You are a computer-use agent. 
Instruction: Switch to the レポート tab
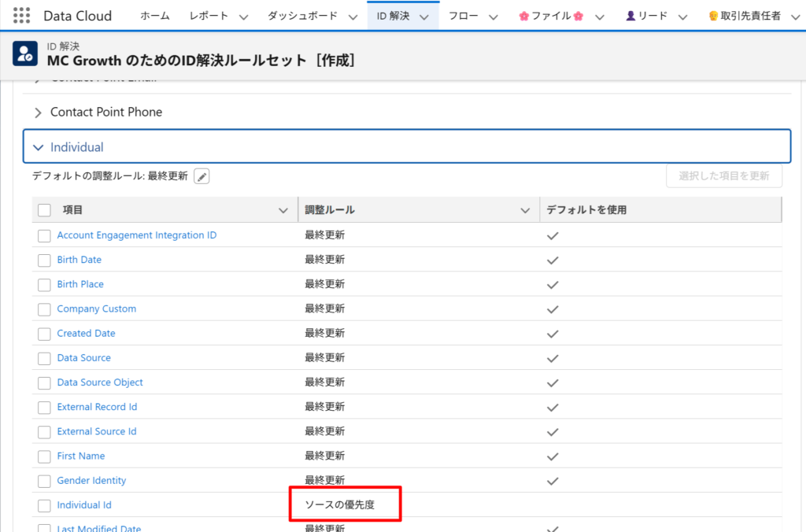(x=209, y=16)
